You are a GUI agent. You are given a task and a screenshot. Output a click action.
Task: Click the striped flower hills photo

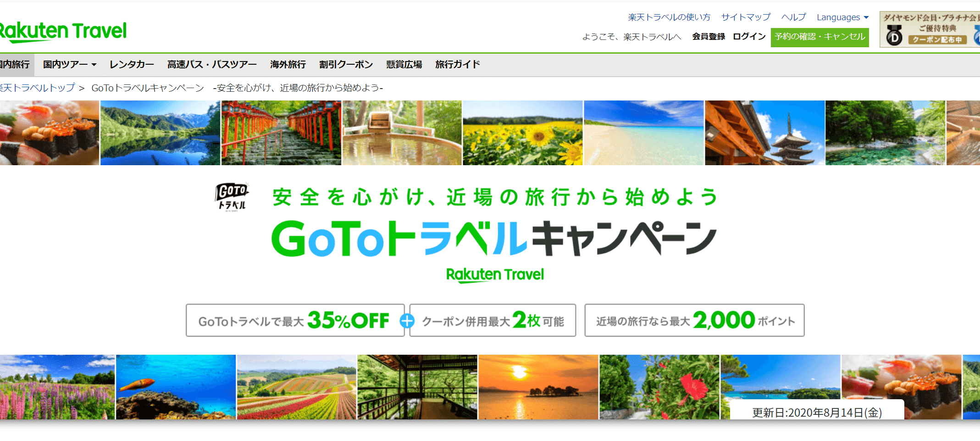pos(297,387)
